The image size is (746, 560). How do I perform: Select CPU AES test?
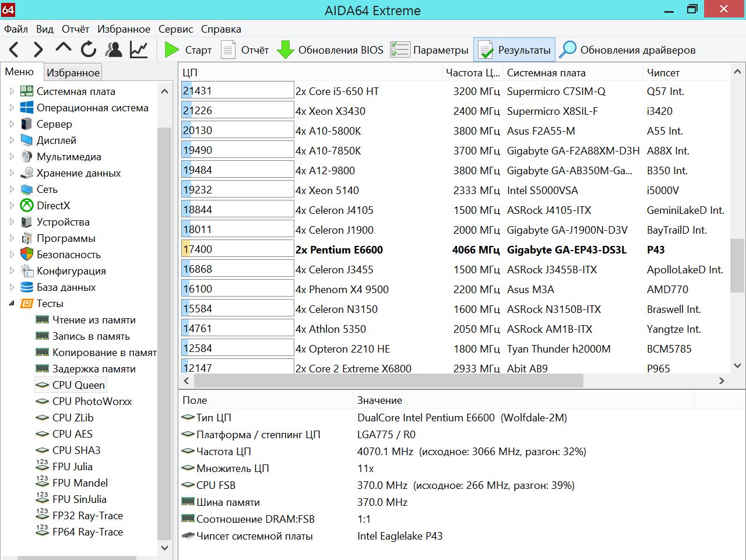(72, 434)
